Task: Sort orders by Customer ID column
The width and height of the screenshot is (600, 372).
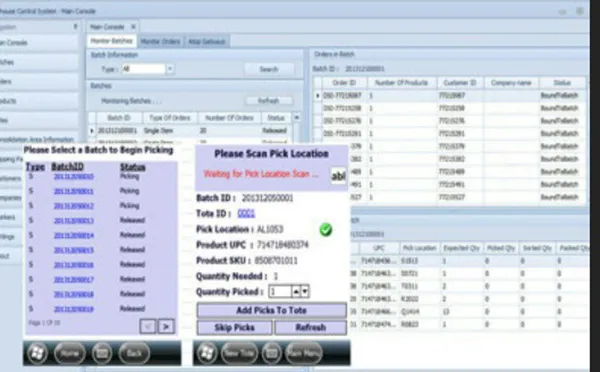Action: (460, 83)
